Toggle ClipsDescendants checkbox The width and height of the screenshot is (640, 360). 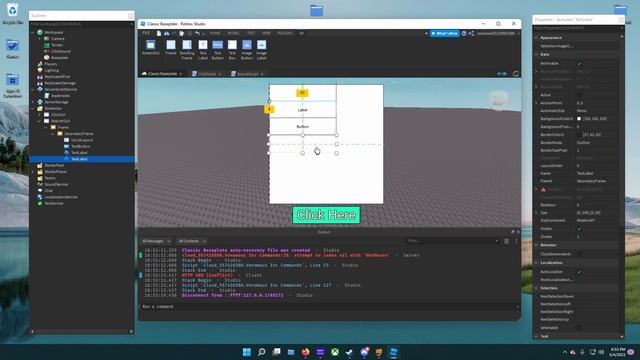(579, 254)
